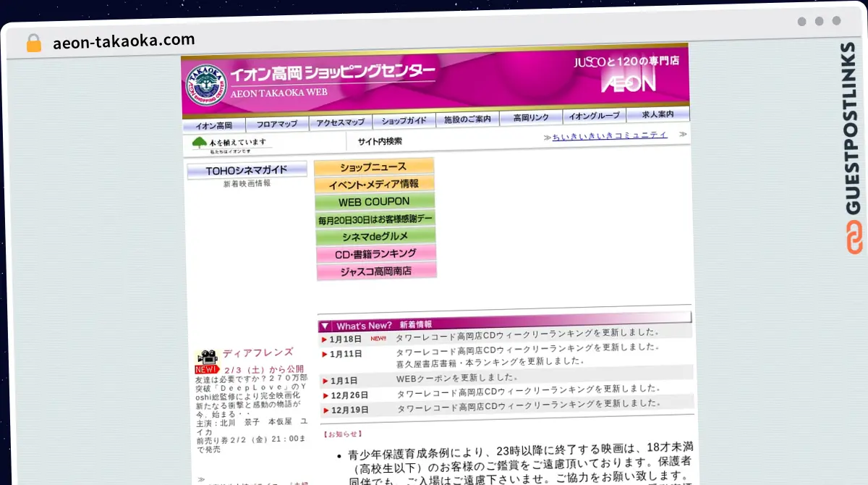
Task: Click the シネマdeグルメ button
Action: tap(375, 237)
